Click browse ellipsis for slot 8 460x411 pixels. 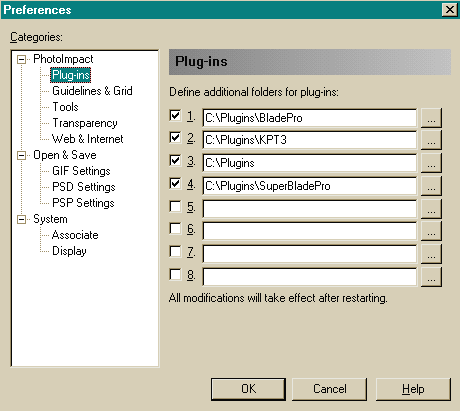click(431, 276)
